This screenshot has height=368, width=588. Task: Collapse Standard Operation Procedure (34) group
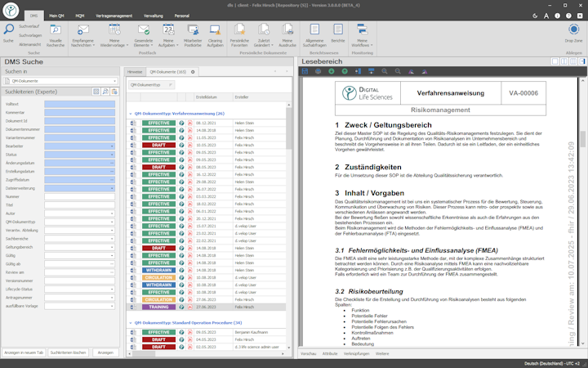(x=131, y=322)
